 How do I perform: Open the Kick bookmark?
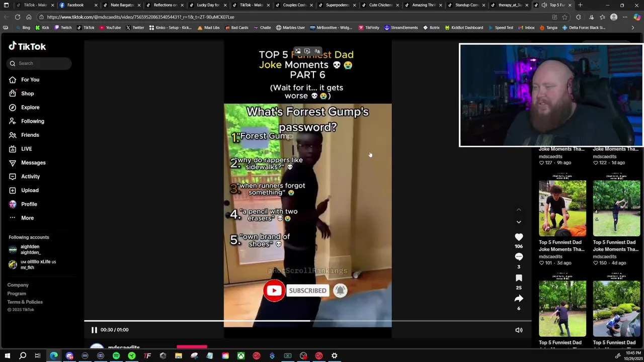click(x=42, y=28)
